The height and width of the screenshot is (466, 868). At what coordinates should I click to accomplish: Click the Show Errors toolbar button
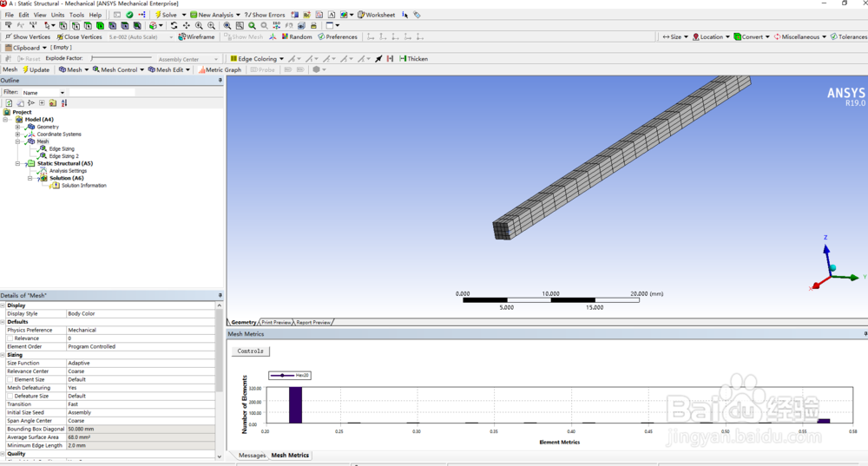265,15
